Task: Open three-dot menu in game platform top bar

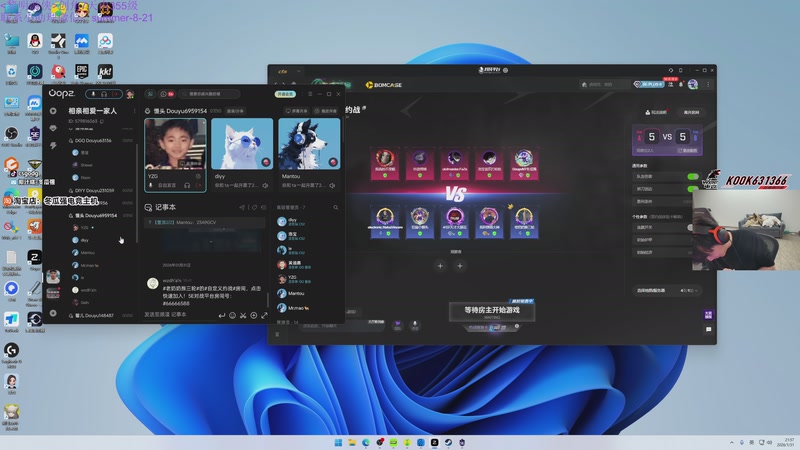Action: [708, 84]
